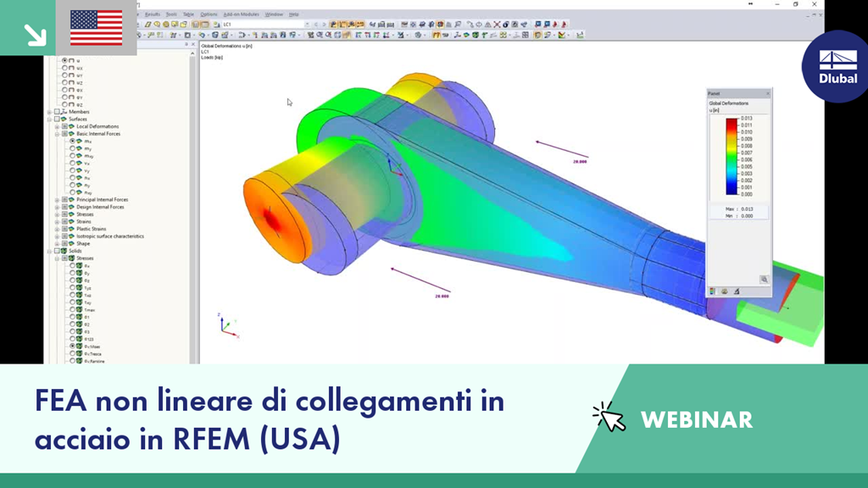This screenshot has width=868, height=488.
Task: Collapse the Basic Internal Forces node
Action: pos(57,134)
